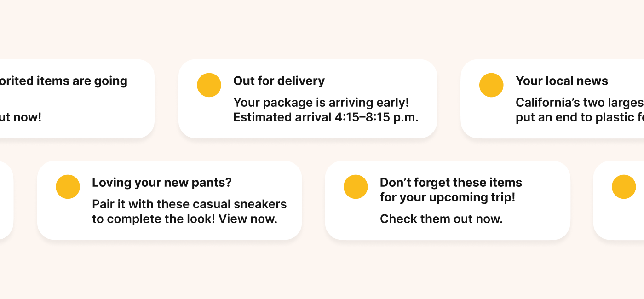Open the Out for delivery notification title
The height and width of the screenshot is (299, 644).
pos(279,81)
